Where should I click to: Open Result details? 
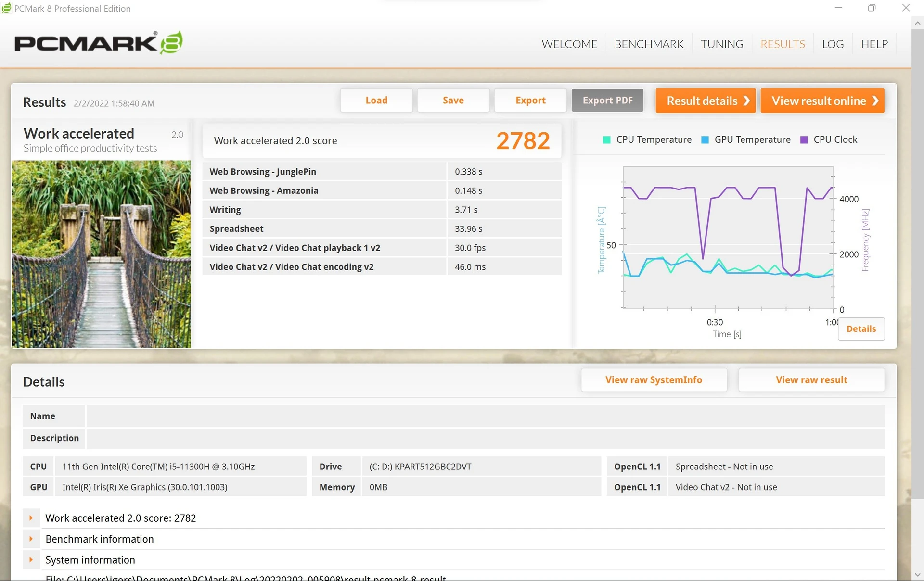pos(706,101)
